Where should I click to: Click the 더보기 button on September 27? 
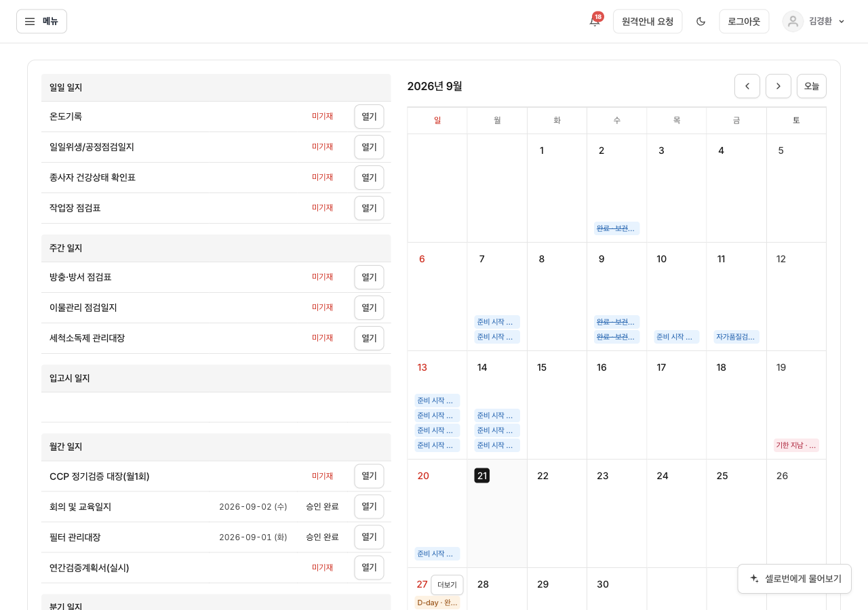coord(447,585)
